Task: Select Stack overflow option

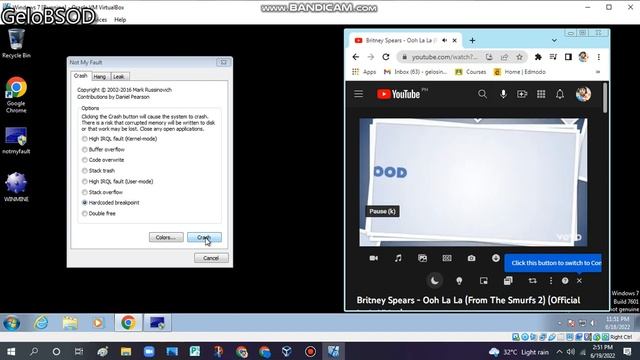Action: click(102, 192)
